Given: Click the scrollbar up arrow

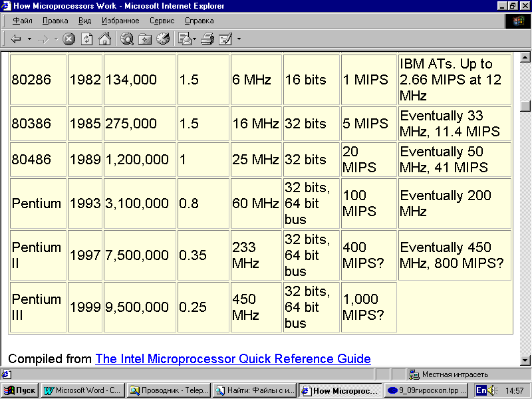Looking at the screenshot, I should tap(525, 57).
